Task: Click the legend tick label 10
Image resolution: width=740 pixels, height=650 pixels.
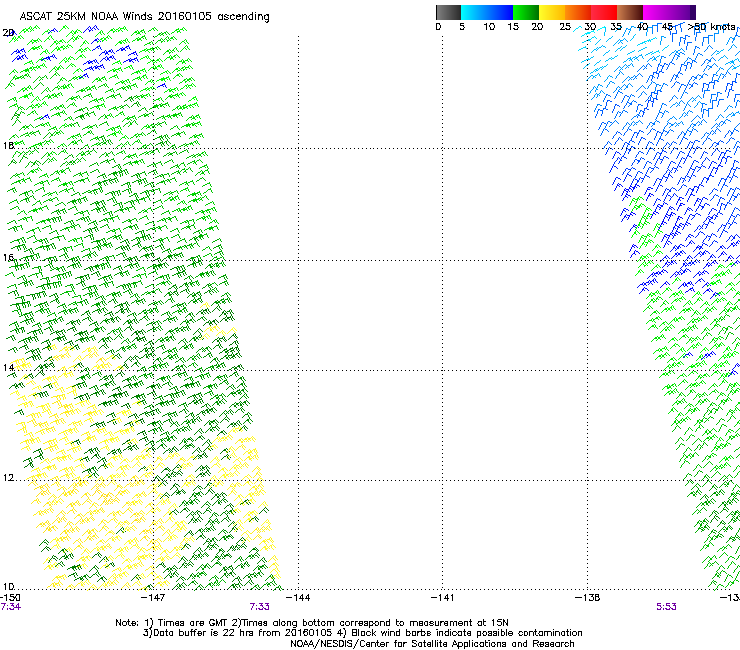Action: [489, 27]
